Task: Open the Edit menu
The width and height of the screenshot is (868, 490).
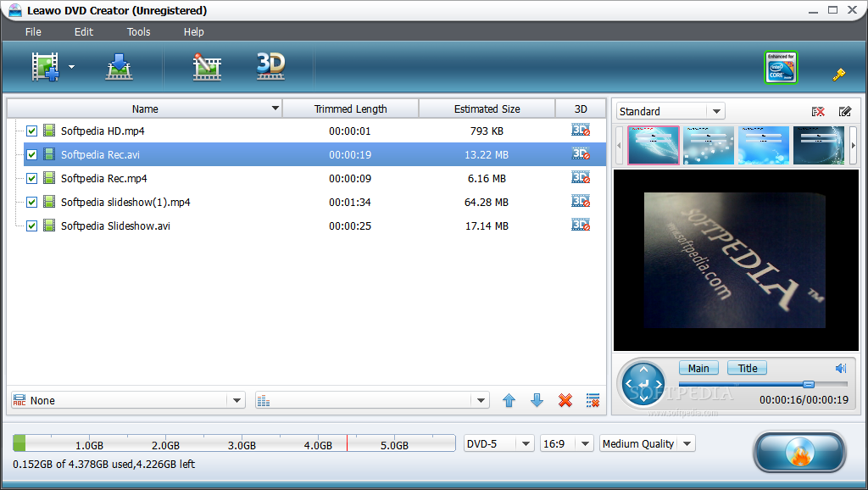Action: pos(84,31)
